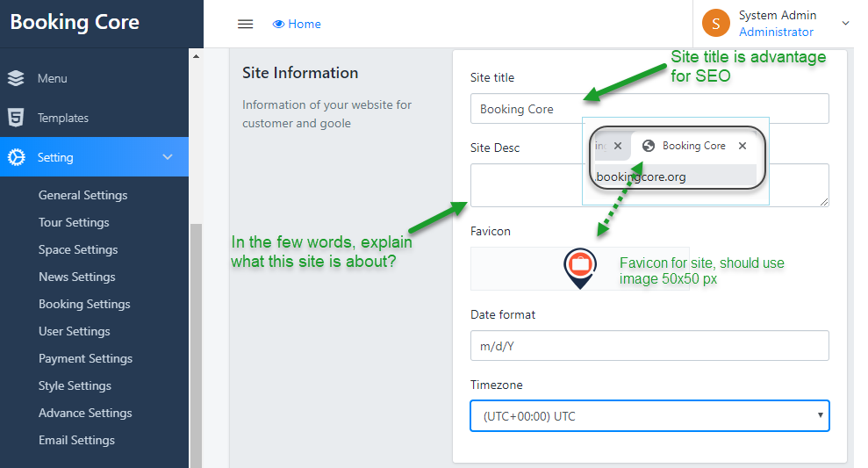Click the sidebar scroll up arrow
Viewport: 868px width, 468px height.
point(196,57)
